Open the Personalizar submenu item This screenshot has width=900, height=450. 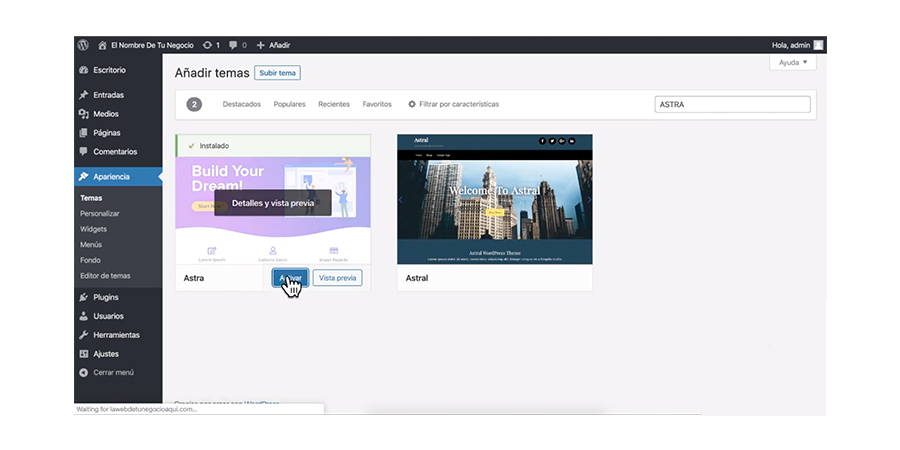tap(100, 214)
